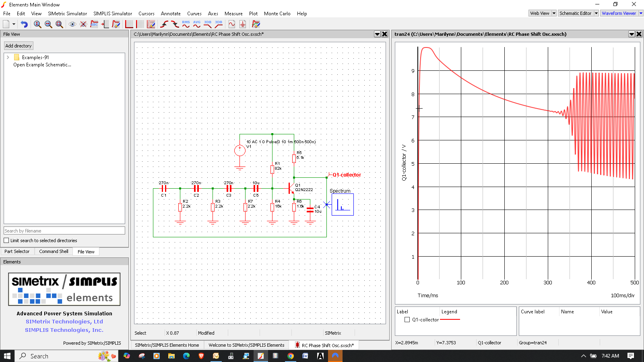Viewport: 644px width, 362px height.
Task: Click the edit curve pencil icon
Action: [x=116, y=24]
